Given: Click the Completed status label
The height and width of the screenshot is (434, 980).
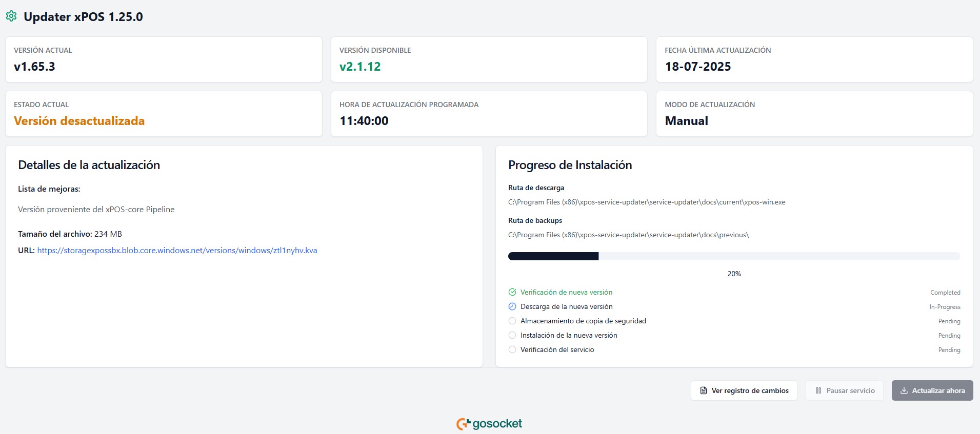Looking at the screenshot, I should 946,293.
